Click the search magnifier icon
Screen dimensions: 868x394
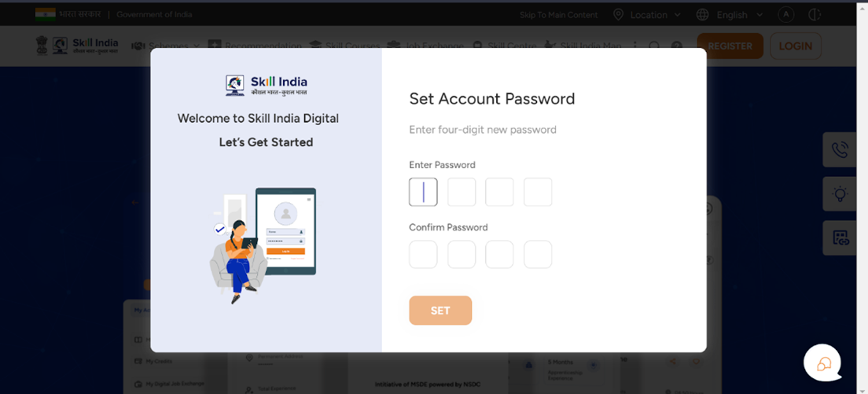tap(654, 46)
